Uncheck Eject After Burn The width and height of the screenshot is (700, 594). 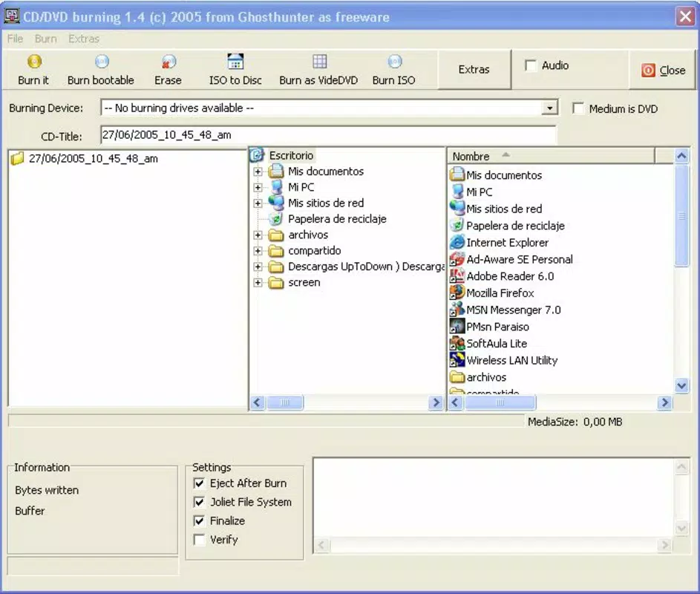200,483
